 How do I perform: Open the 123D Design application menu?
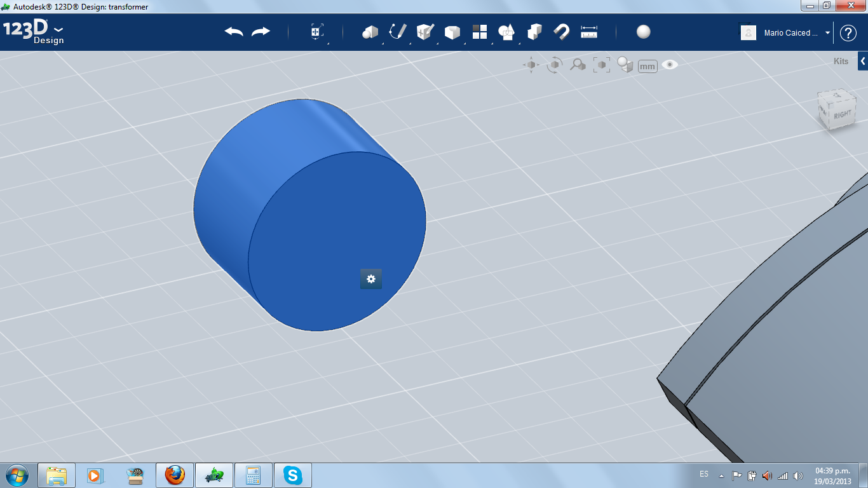(33, 32)
